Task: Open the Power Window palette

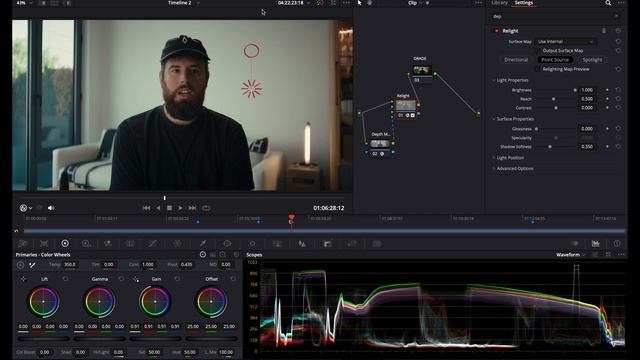Action: point(227,243)
